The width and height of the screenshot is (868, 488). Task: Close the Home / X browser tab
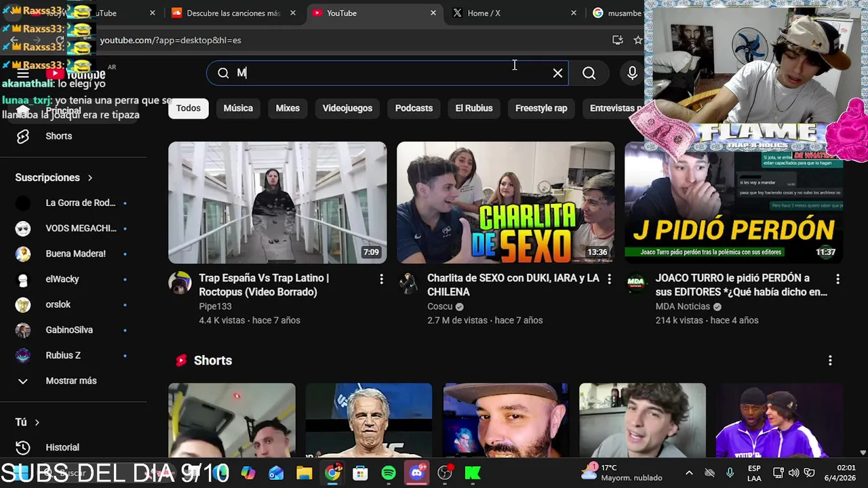tap(574, 13)
